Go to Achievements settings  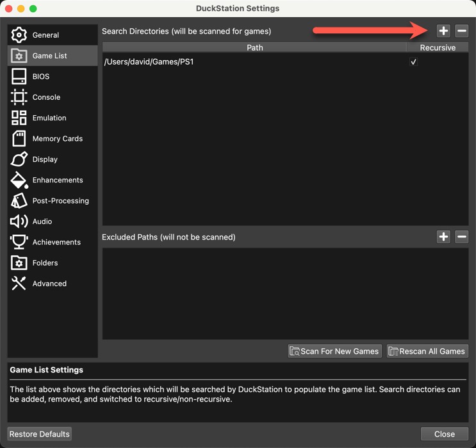pyautogui.click(x=53, y=242)
